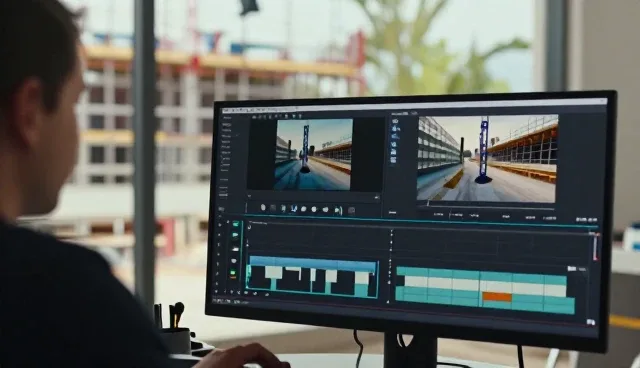Click the dim gray icon ending left transport bar
The height and width of the screenshot is (368, 640).
(351, 211)
